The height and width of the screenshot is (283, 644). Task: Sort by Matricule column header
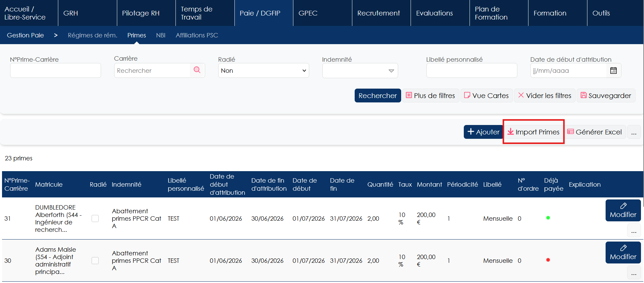pyautogui.click(x=49, y=184)
